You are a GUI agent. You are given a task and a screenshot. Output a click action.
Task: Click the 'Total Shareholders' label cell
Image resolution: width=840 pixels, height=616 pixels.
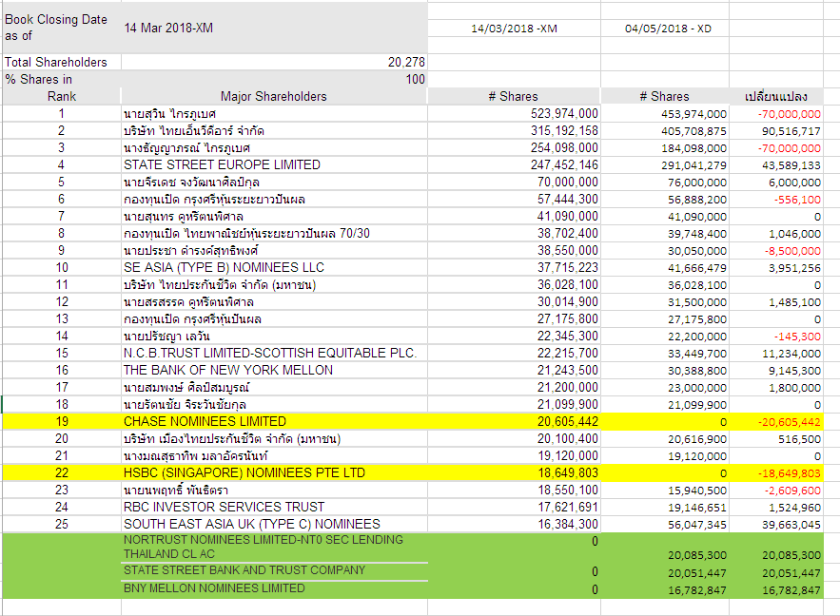[62, 62]
